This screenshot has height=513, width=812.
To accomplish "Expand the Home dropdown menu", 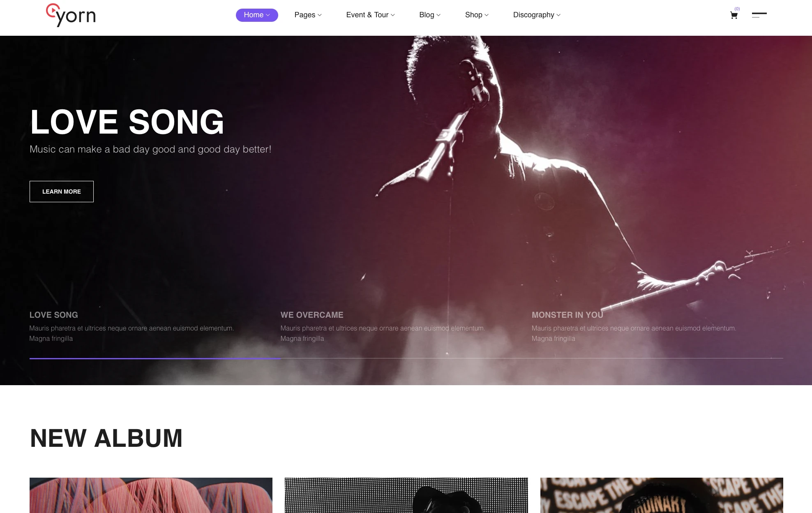I will 257,15.
